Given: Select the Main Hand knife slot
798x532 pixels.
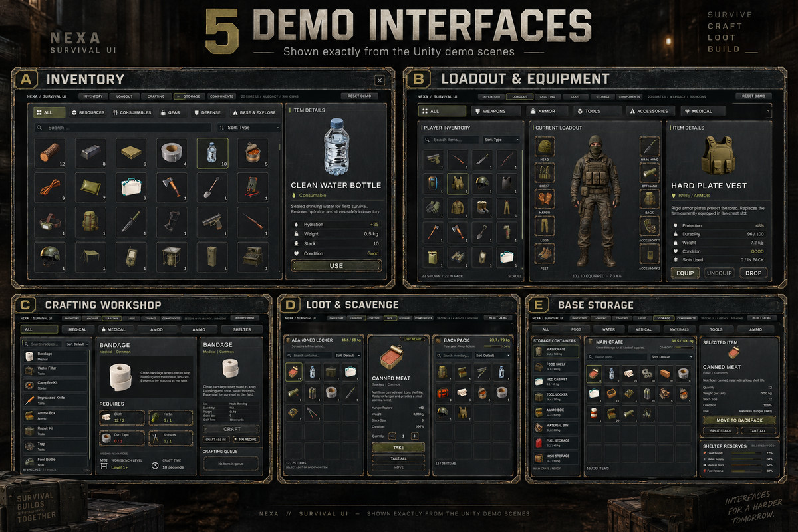Looking at the screenshot, I should [x=650, y=146].
